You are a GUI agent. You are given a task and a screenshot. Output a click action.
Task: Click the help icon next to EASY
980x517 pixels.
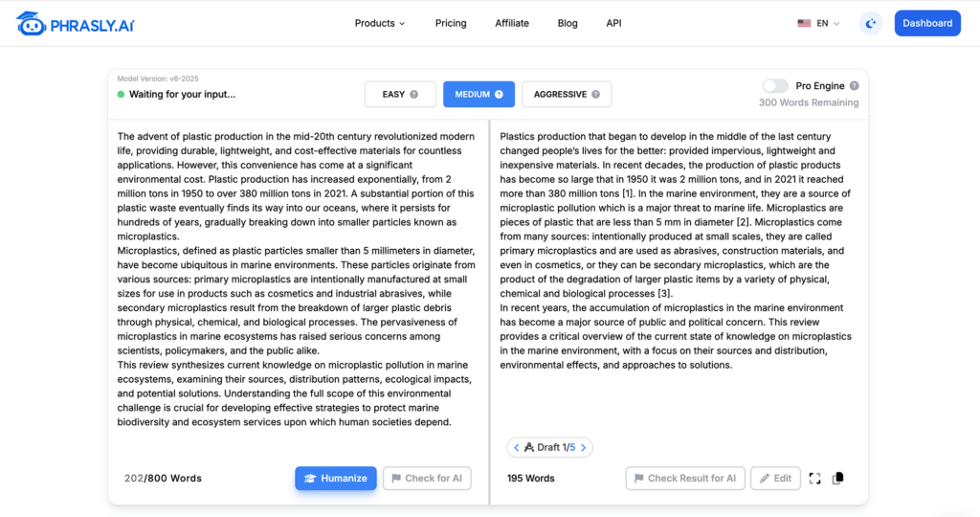coord(413,95)
